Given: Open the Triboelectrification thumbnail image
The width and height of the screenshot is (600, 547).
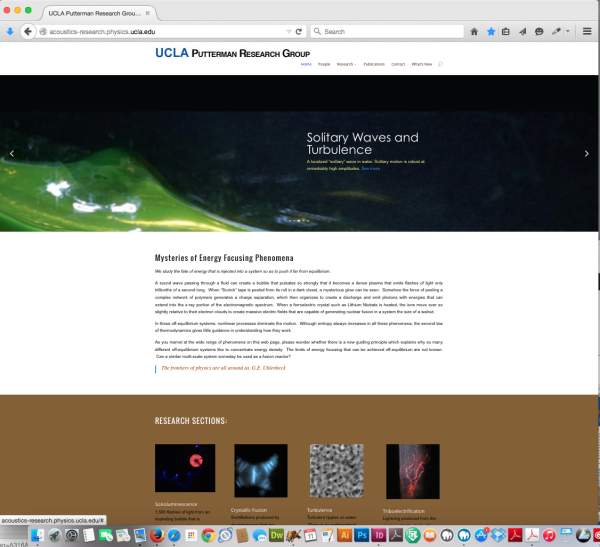Looking at the screenshot, I should pos(412,471).
